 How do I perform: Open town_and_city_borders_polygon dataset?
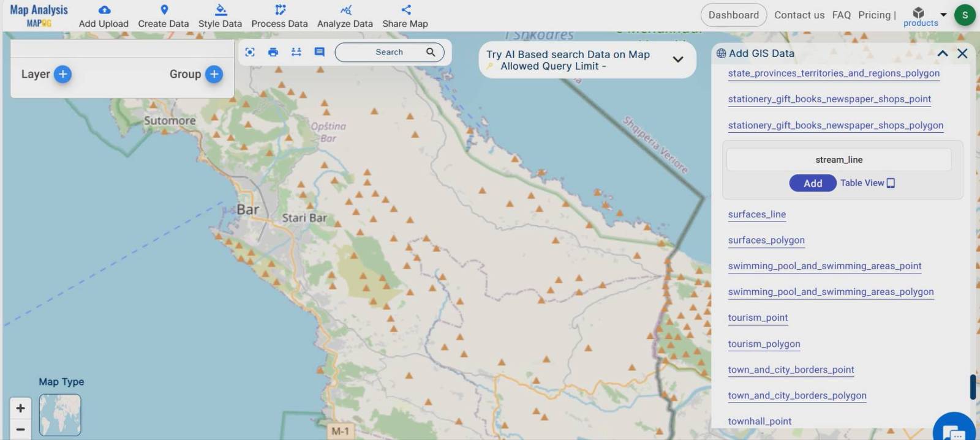[797, 395]
